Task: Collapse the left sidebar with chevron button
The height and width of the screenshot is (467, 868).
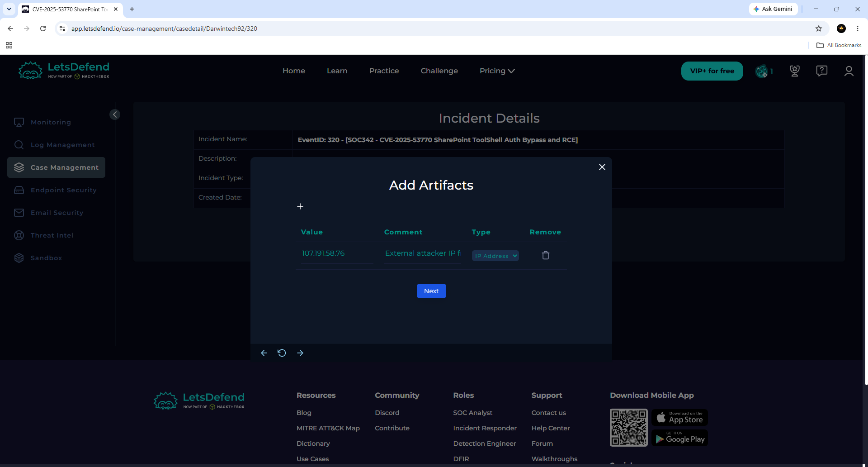Action: (115, 114)
